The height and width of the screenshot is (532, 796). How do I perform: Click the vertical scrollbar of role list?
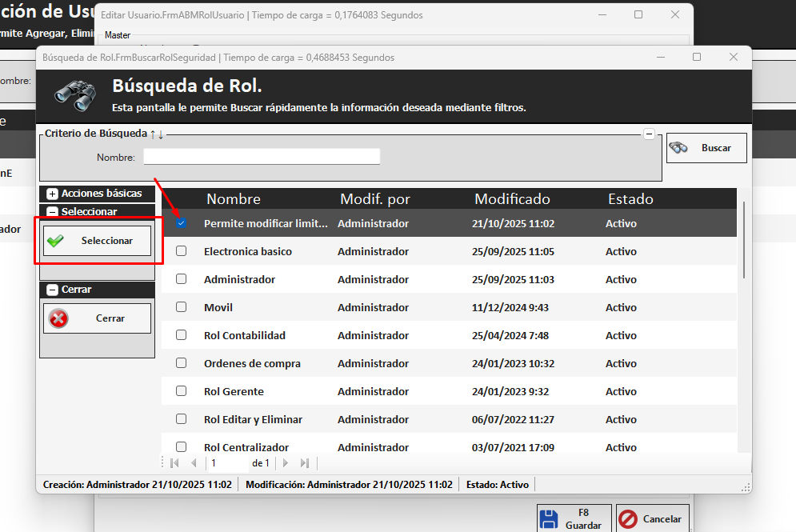(744, 240)
